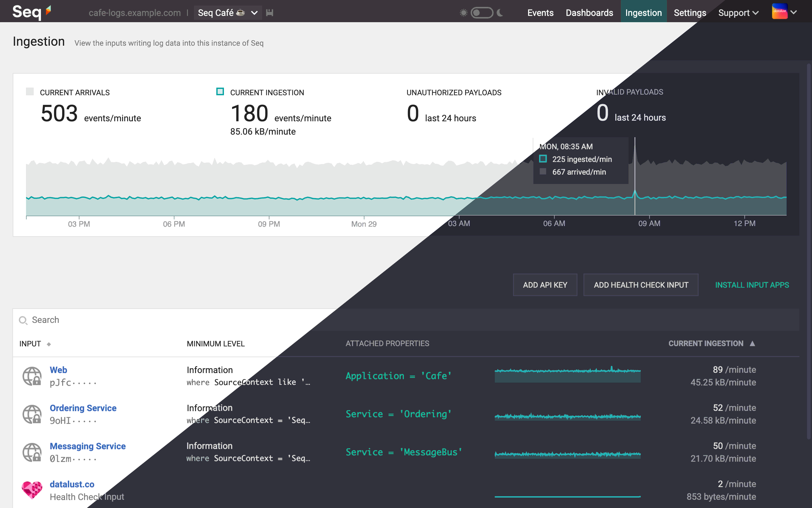
Task: Click the datalust.co heart health-check icon
Action: (32, 490)
